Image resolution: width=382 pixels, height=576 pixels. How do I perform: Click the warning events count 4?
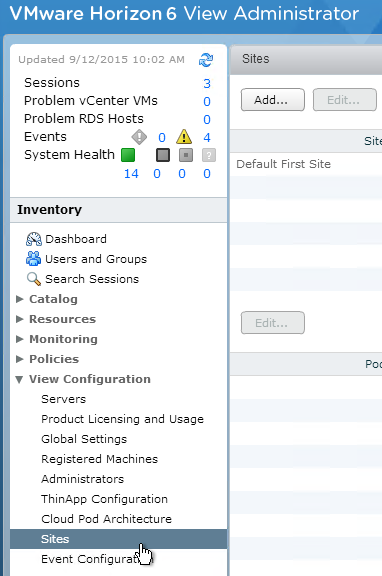pyautogui.click(x=207, y=137)
